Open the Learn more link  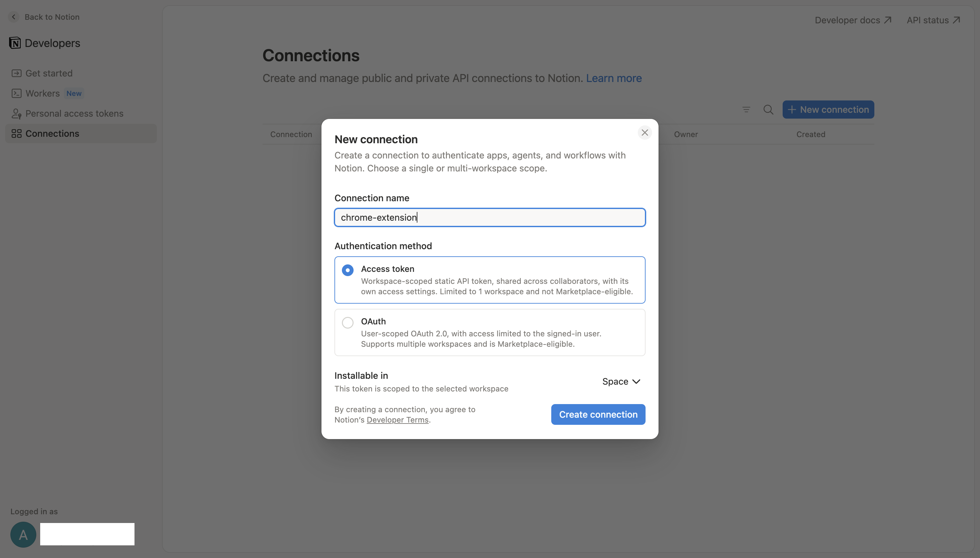613,78
